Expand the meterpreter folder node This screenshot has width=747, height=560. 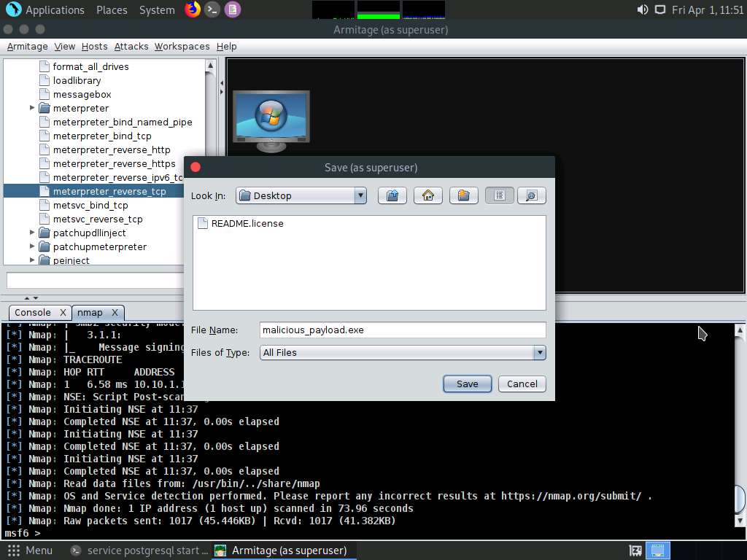tap(32, 108)
